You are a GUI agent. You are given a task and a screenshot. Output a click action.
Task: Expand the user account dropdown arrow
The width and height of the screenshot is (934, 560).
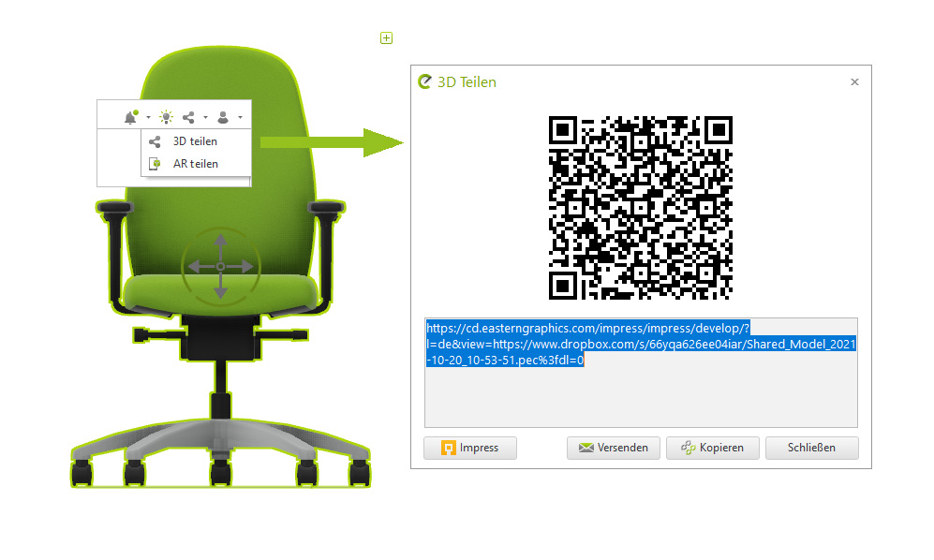240,118
